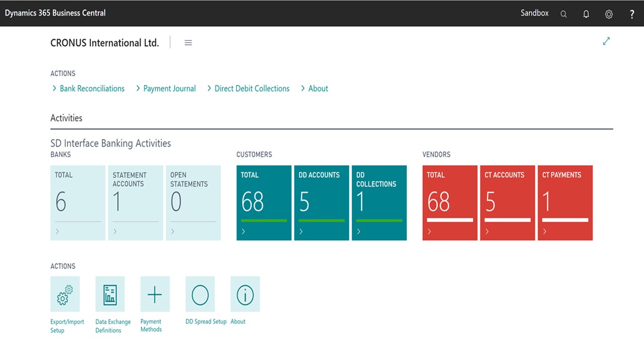The image size is (644, 362).
Task: Click the About info icon tile
Action: tap(245, 294)
